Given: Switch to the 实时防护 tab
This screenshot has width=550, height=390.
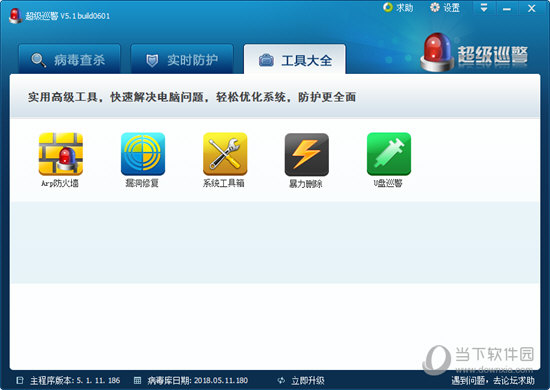Looking at the screenshot, I should coord(182,59).
